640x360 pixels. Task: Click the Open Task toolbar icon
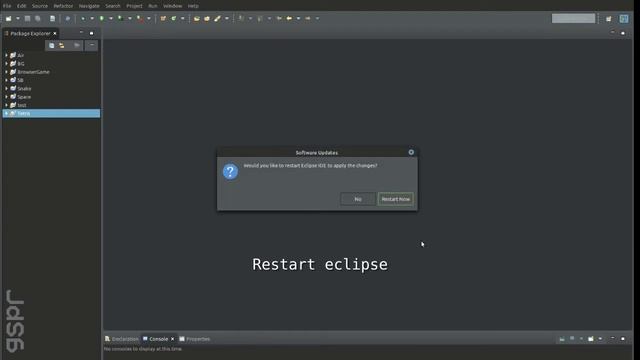click(x=207, y=18)
